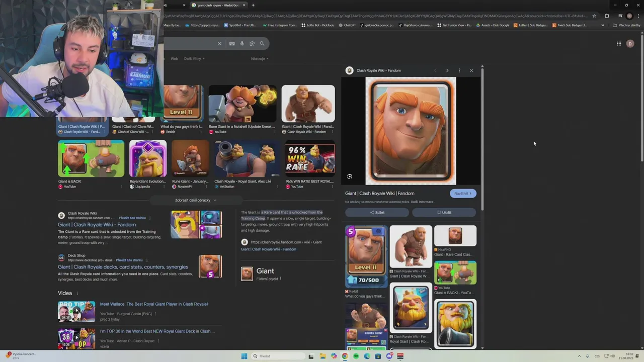Open the 'Royal Giant | Clash Ro...' related image

[411, 307]
